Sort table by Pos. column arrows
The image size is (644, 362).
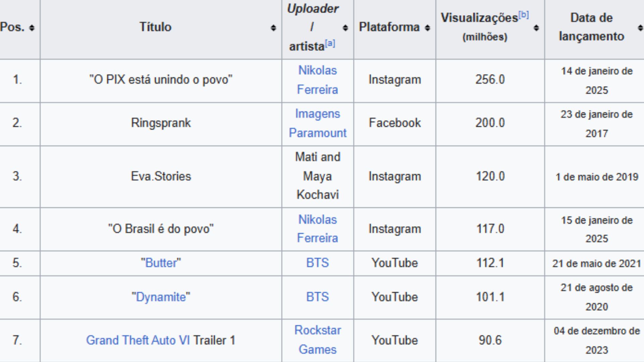point(32,28)
